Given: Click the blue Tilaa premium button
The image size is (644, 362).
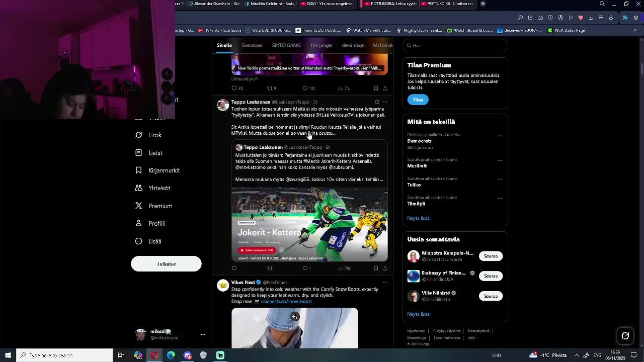Looking at the screenshot, I should pos(418,100).
